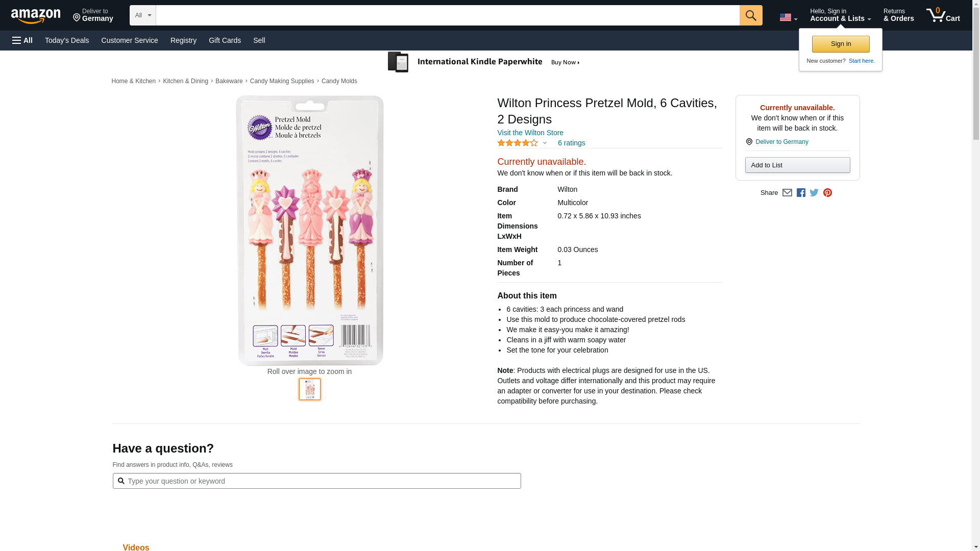Expand the star ratings breakdown arrow
This screenshot has width=980, height=551.
[545, 143]
